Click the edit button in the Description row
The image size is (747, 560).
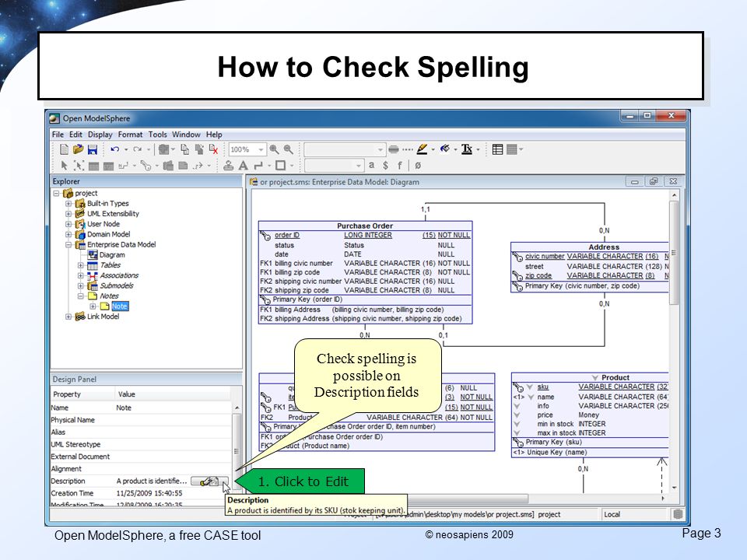[209, 481]
